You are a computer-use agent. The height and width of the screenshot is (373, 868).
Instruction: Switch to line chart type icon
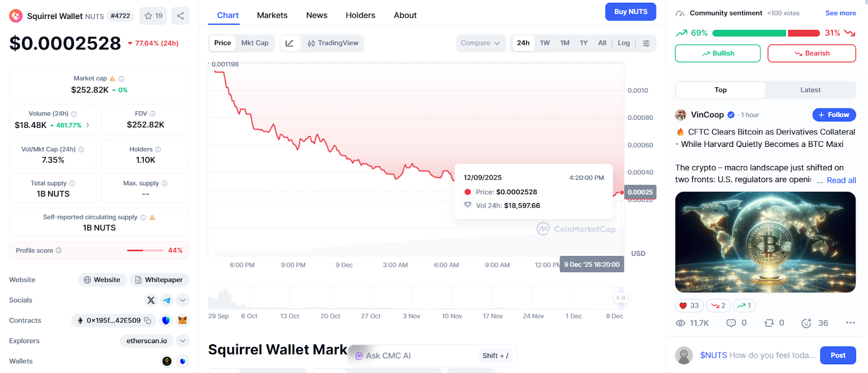click(x=290, y=43)
